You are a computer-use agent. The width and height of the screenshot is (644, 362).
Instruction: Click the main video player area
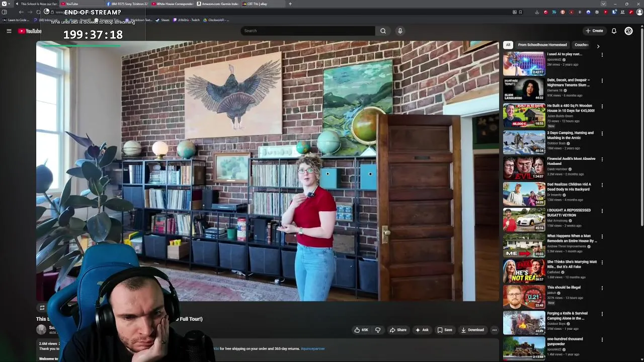tap(268, 171)
